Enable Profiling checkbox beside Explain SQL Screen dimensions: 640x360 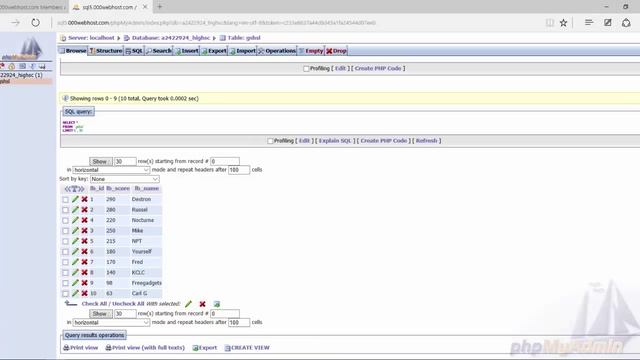coord(270,141)
